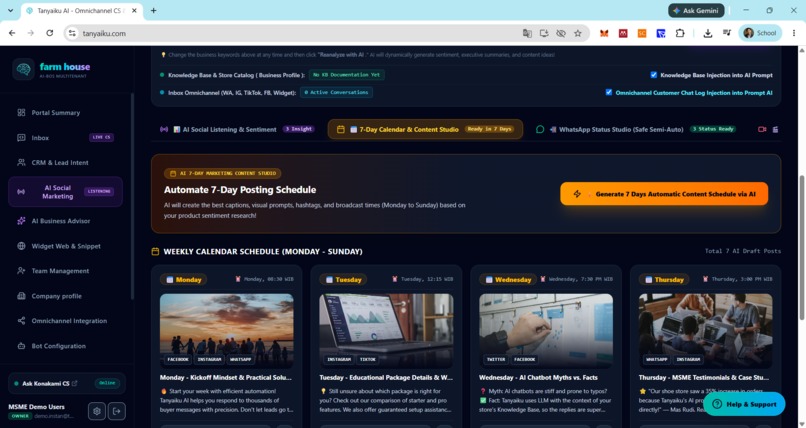
Task: Click the crossed-eye tracking protection icon
Action: (x=561, y=33)
